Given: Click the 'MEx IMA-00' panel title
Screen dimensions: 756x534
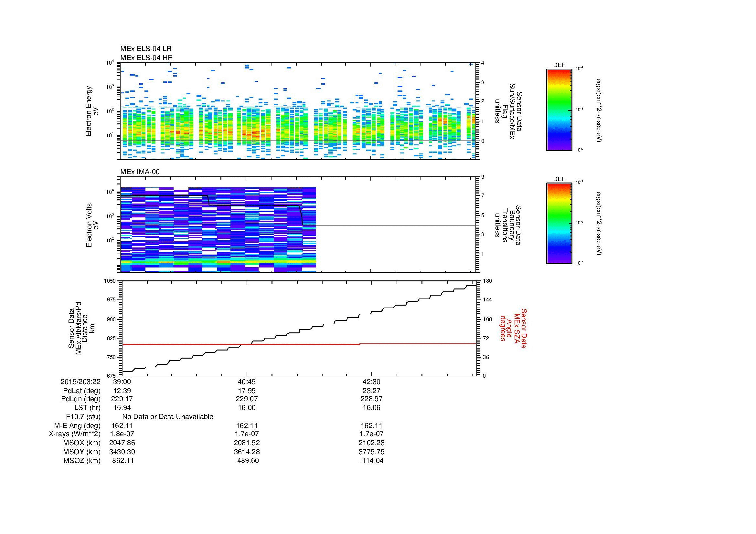Looking at the screenshot, I should (x=140, y=172).
